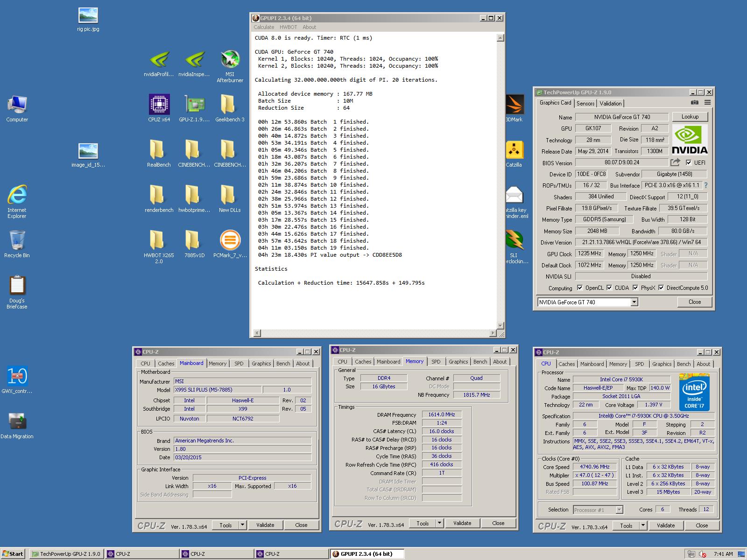Viewport: 747px width, 560px height.
Task: Toggle the OpenCL checkbox
Action: coord(580,287)
